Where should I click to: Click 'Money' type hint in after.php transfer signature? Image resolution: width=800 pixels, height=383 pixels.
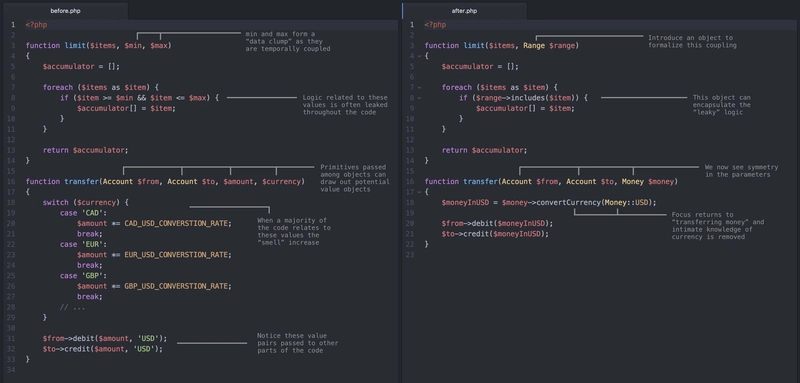pyautogui.click(x=632, y=182)
